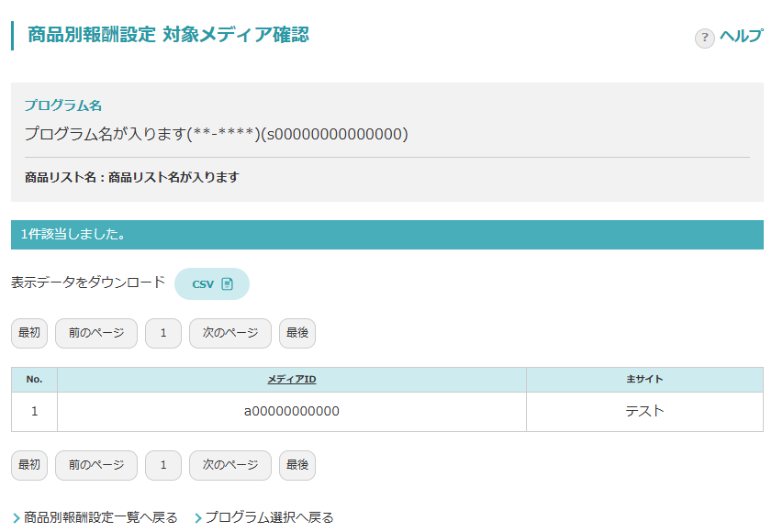Download displayed data with the CSV button

[x=211, y=283]
